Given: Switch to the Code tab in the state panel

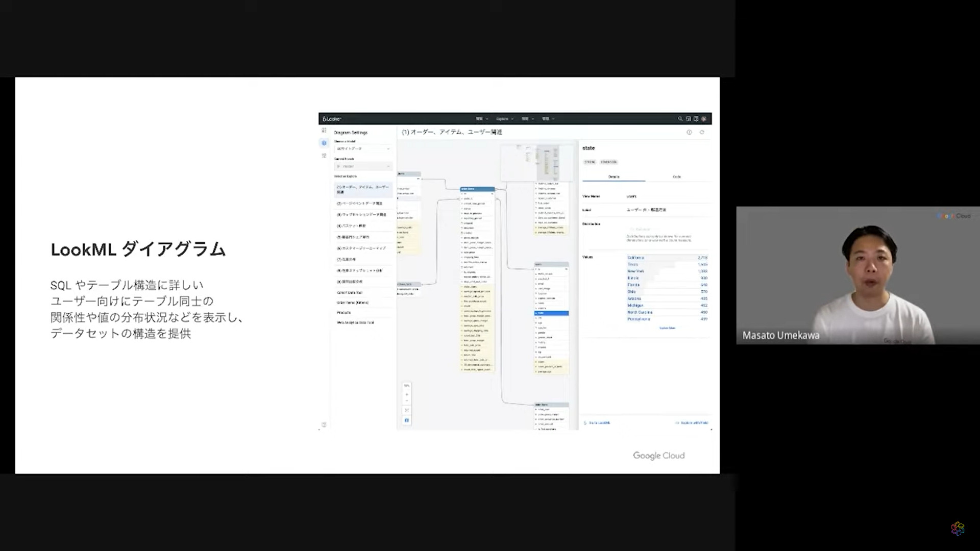Looking at the screenshot, I should point(676,177).
